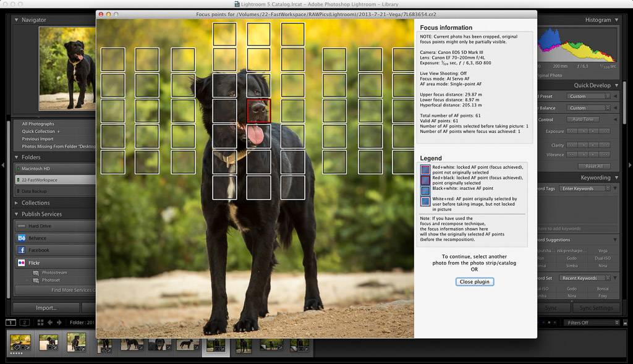Click the Foxy keyword in Recent Keywords
This screenshot has height=364, width=633.
603,296
